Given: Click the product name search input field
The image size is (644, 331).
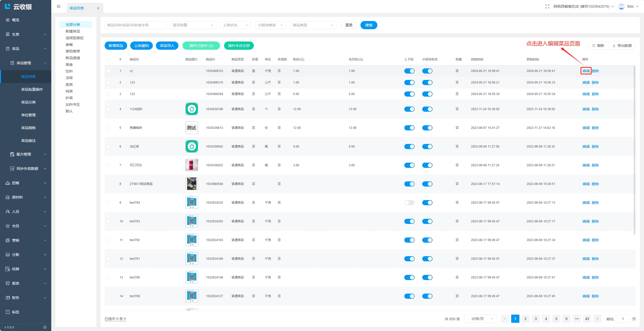Looking at the screenshot, I should tap(135, 25).
